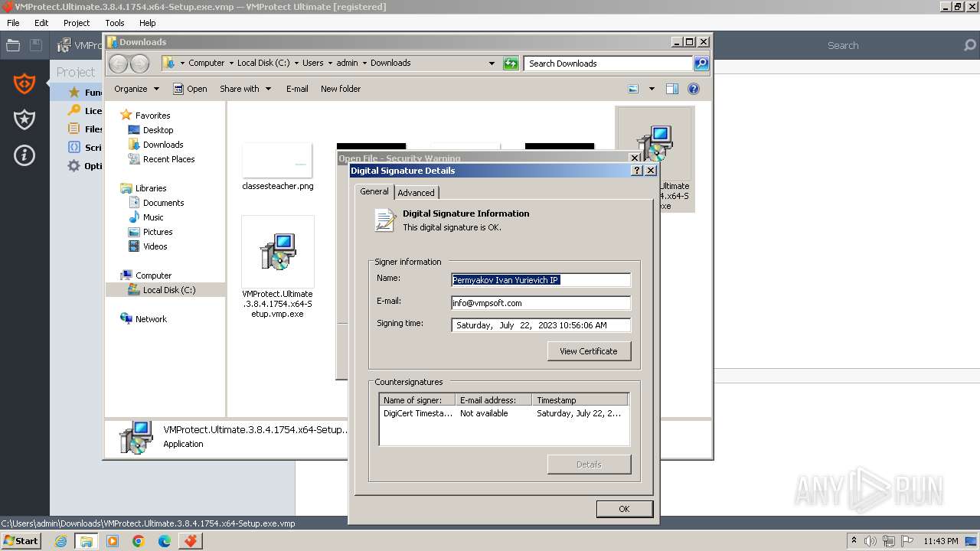Open the Share with dropdown
Image resolution: width=980 pixels, height=551 pixels.
[x=245, y=89]
